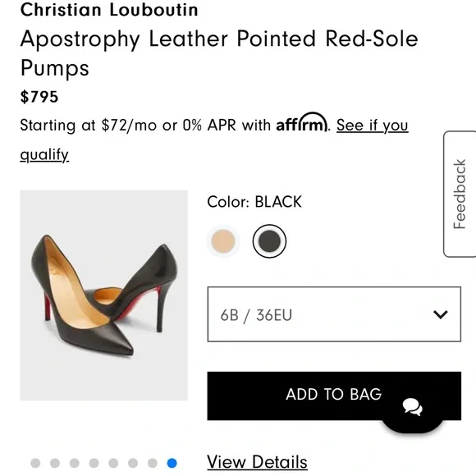Add the pumps to bag

pos(334,396)
